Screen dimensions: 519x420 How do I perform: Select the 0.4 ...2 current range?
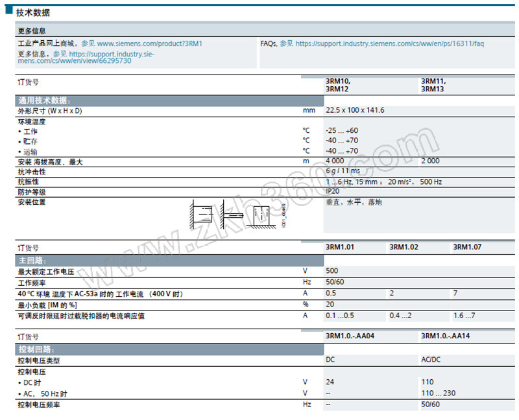tap(400, 316)
